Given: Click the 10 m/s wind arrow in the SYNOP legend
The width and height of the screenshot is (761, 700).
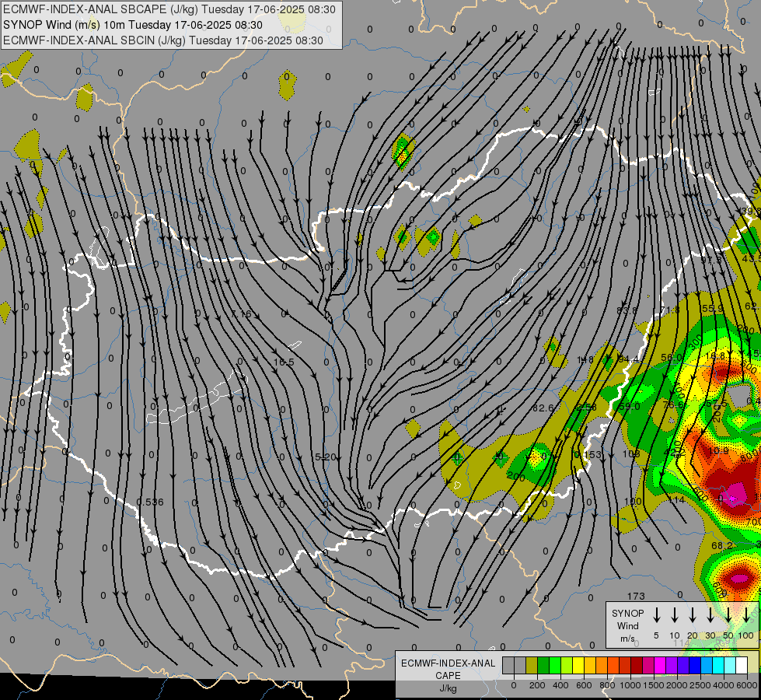Looking at the screenshot, I should tap(675, 614).
